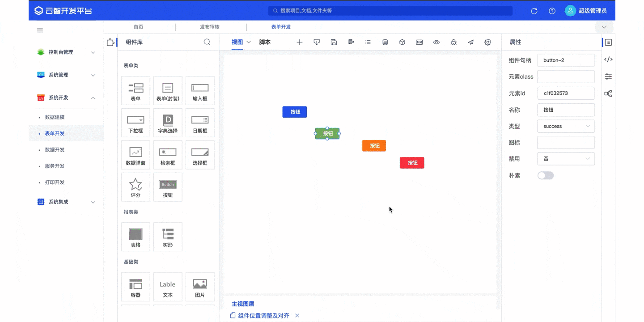
Task: Expand the 系统管理 menu
Action: (x=66, y=75)
